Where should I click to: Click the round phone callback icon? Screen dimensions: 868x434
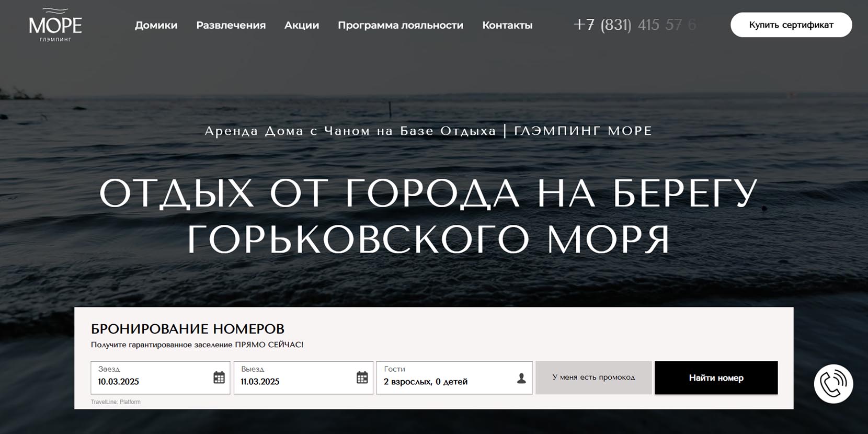coord(833,384)
